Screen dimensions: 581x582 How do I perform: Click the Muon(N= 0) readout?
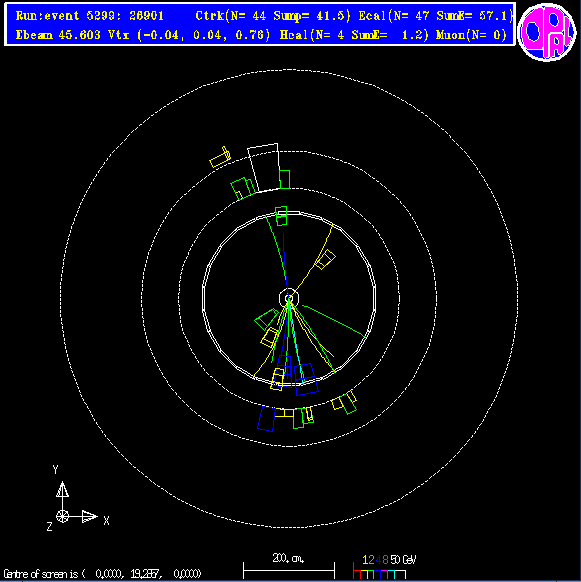[x=471, y=35]
